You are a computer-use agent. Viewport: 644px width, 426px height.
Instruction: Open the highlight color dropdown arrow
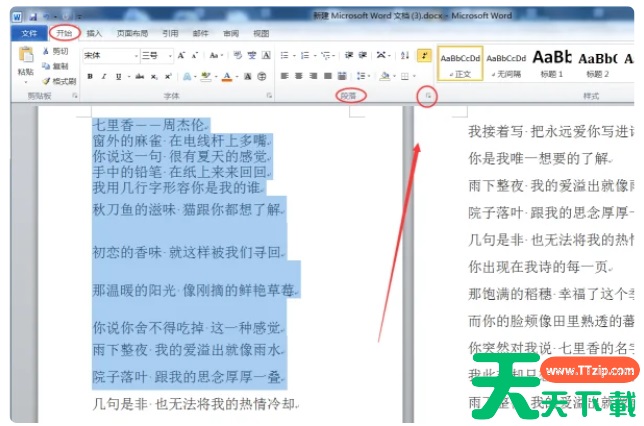(216, 76)
